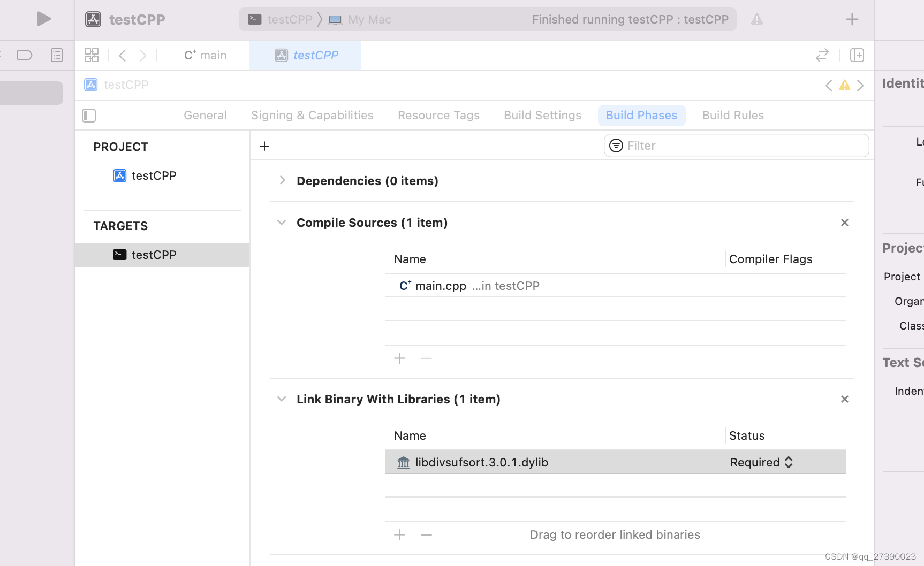Click the Name header in Link Binary table

[x=410, y=435]
